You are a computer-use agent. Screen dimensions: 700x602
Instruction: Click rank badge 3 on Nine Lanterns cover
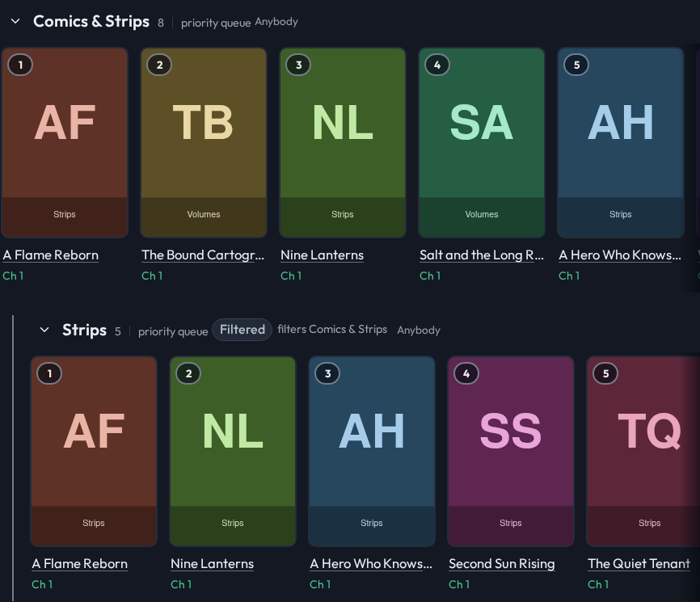[x=298, y=65]
